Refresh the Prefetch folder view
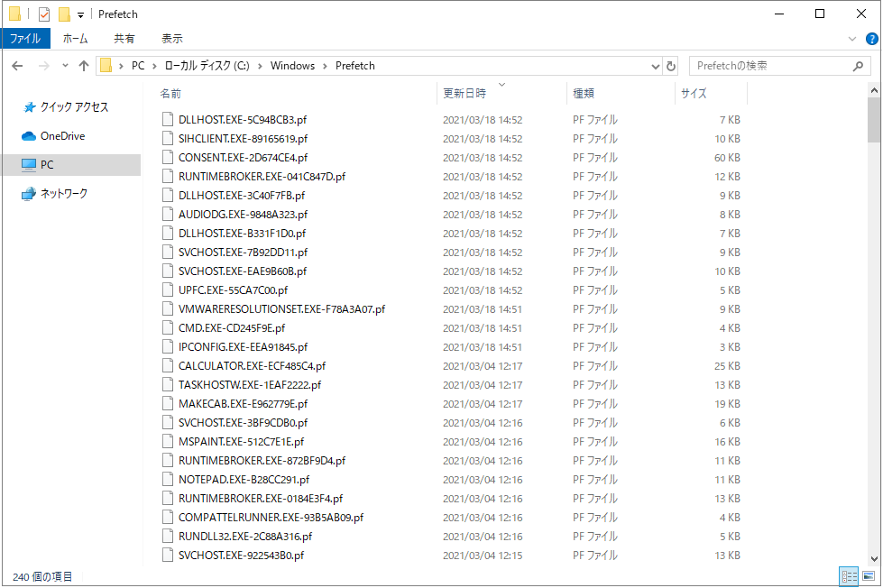The image size is (883, 588). [671, 66]
